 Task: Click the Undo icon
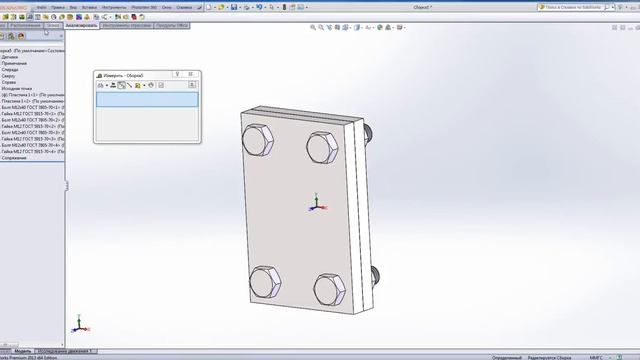point(259,7)
